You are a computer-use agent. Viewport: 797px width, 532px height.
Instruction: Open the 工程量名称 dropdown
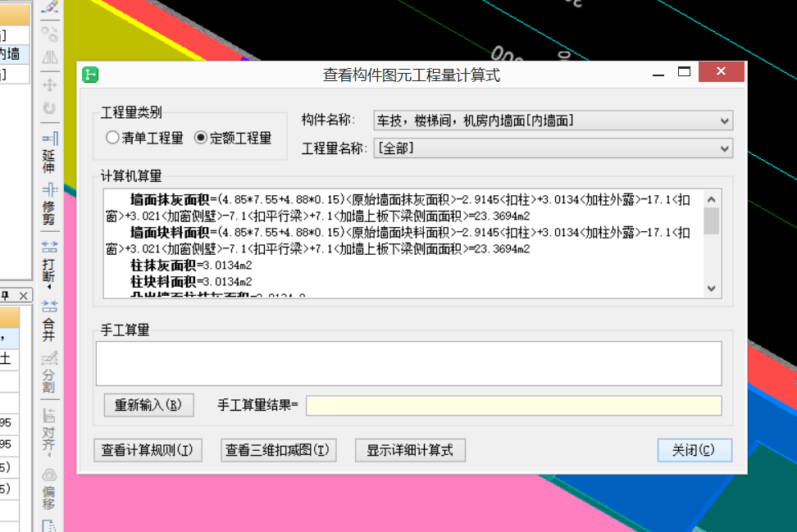click(x=553, y=148)
